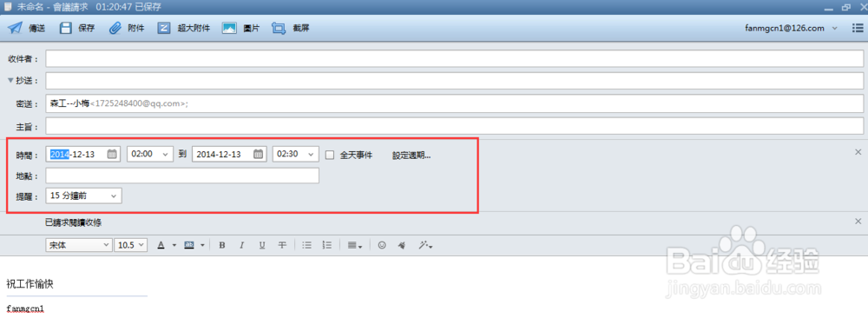The height and width of the screenshot is (318, 868).
Task: Click the 祝工作愉快 signature text
Action: click(x=30, y=284)
